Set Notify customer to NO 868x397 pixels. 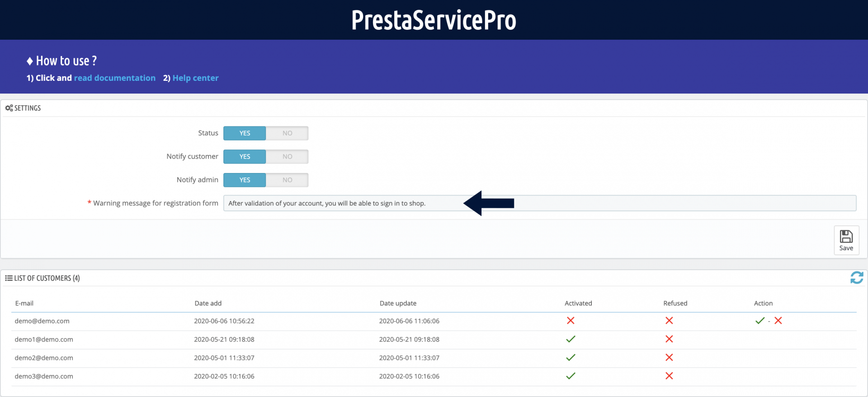click(x=287, y=157)
